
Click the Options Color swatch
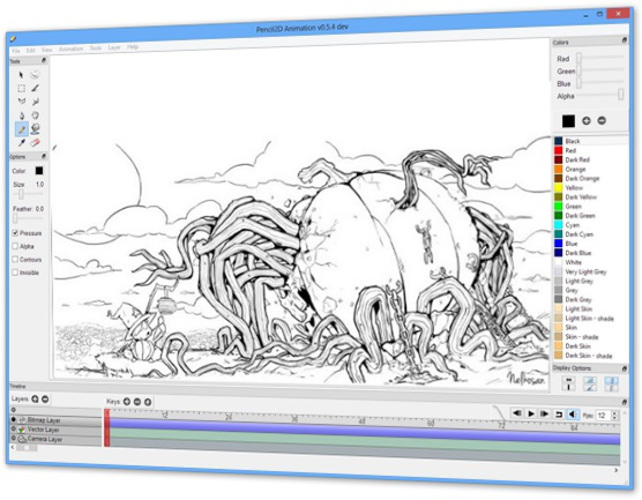click(39, 170)
